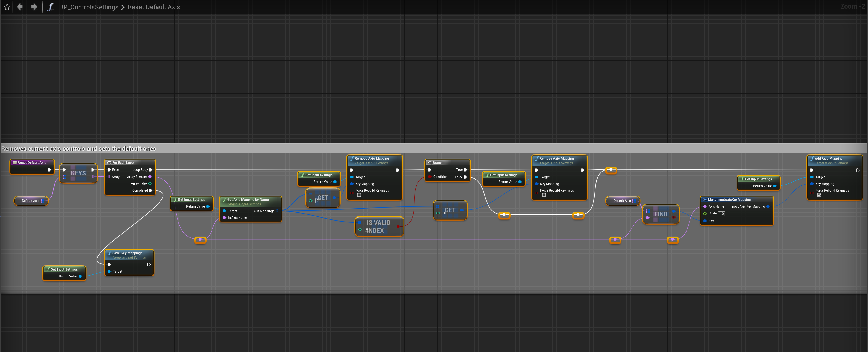
Task: Click the Branch False output pin
Action: (465, 177)
